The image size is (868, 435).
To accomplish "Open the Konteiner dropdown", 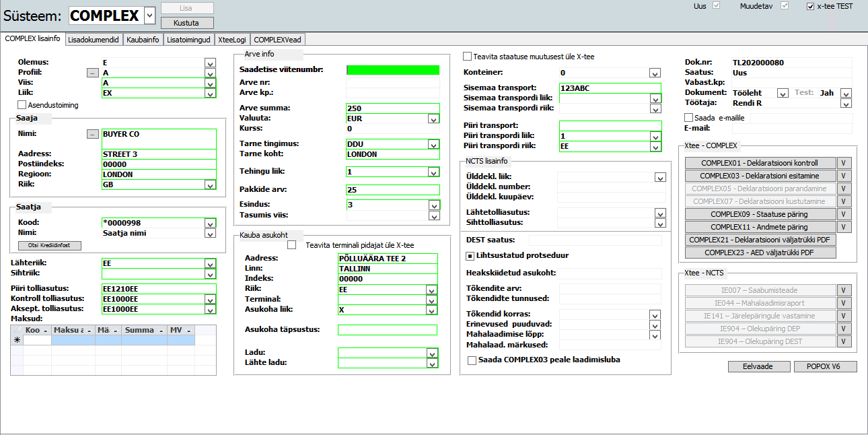I will click(655, 73).
